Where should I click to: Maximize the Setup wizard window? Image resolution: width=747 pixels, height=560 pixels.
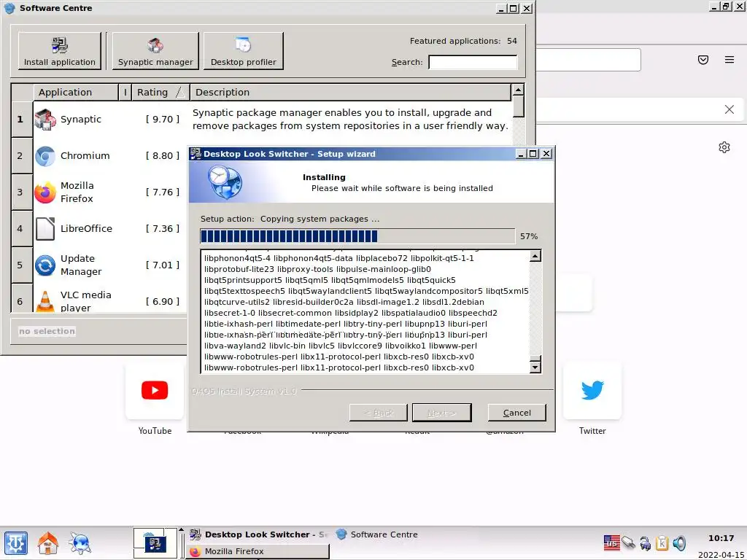click(x=533, y=153)
